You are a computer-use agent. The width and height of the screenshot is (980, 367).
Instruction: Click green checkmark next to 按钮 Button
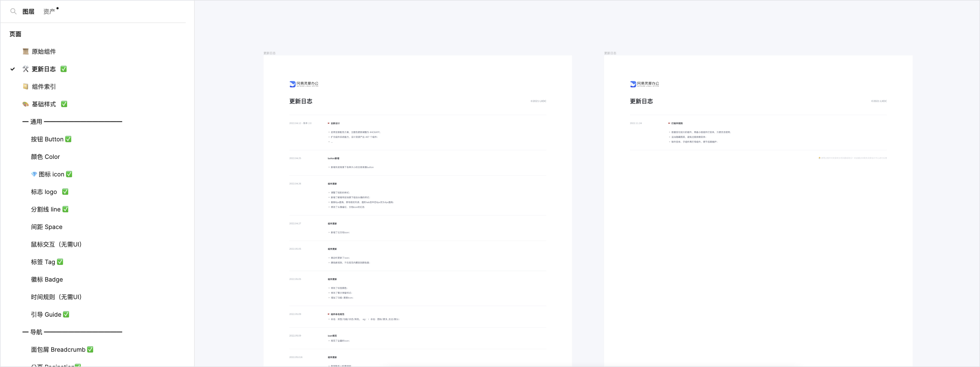coord(69,139)
